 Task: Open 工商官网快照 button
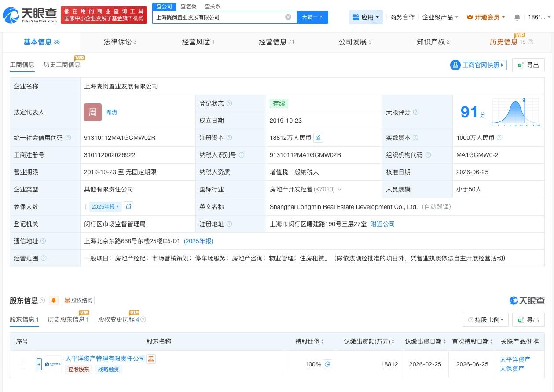[x=478, y=65]
